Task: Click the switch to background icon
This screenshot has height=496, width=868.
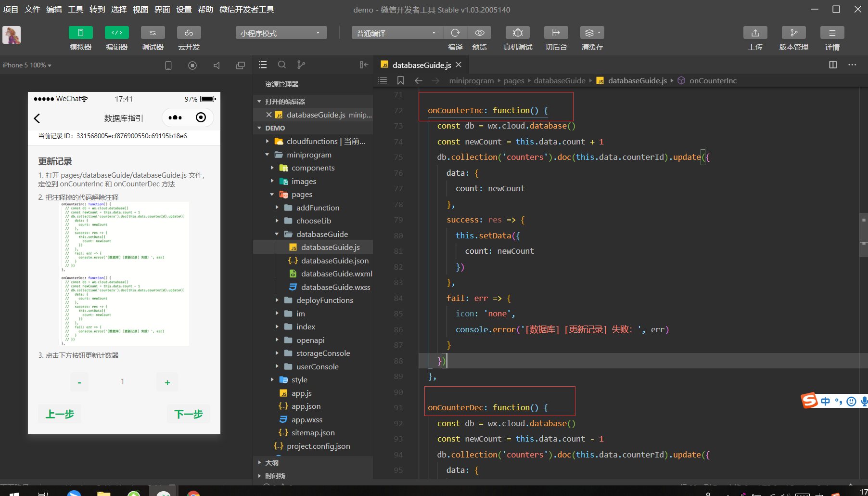Action: pyautogui.click(x=556, y=33)
